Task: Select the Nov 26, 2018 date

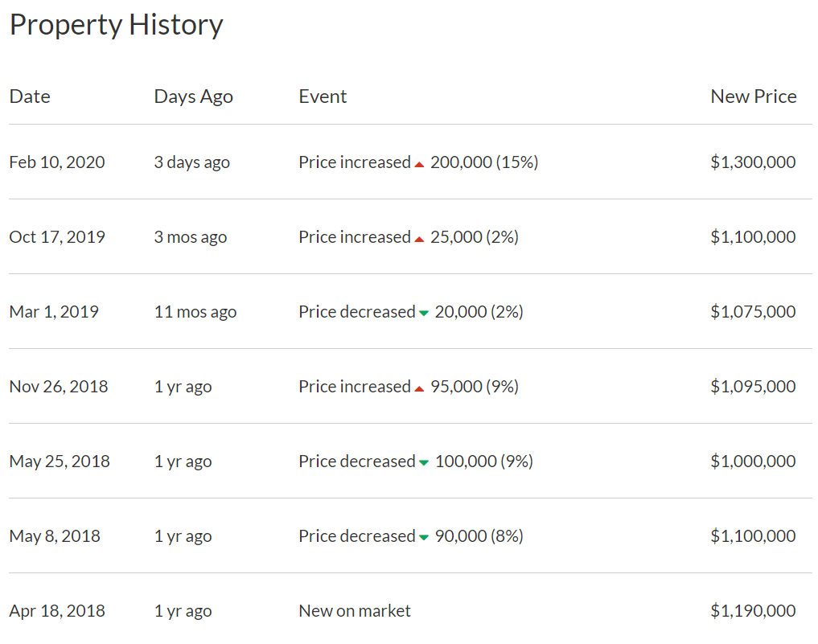Action: point(58,387)
